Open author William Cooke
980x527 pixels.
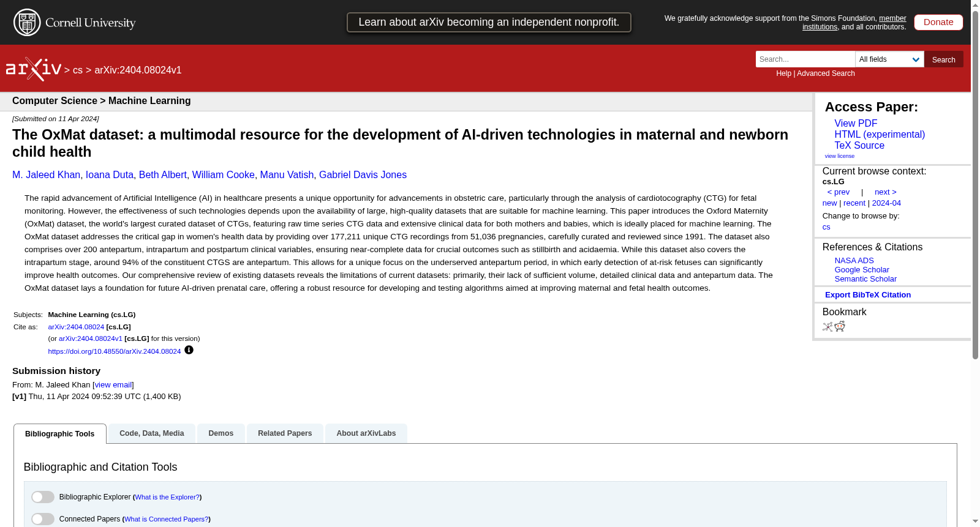[x=223, y=175]
